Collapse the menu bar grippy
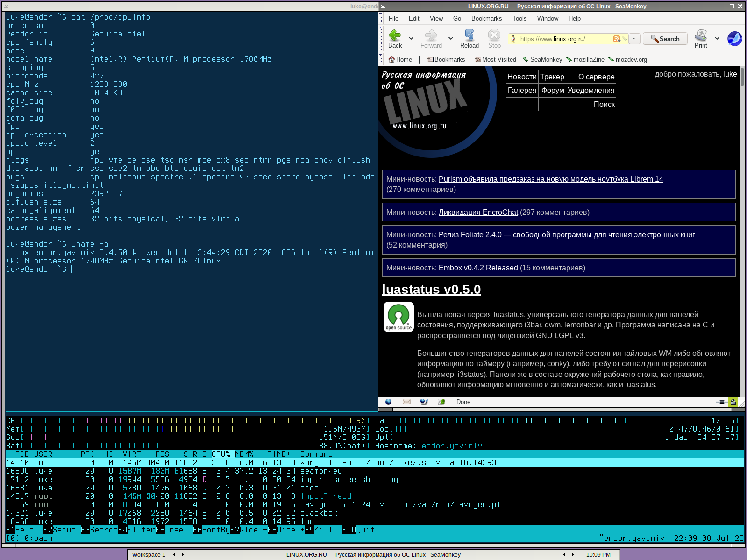The height and width of the screenshot is (560, 747). click(381, 19)
